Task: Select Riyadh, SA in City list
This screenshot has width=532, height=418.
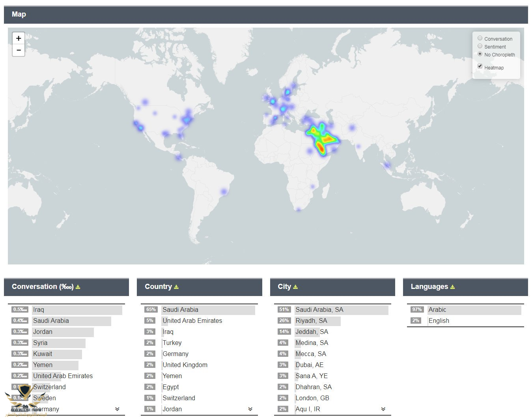Action: pos(311,321)
